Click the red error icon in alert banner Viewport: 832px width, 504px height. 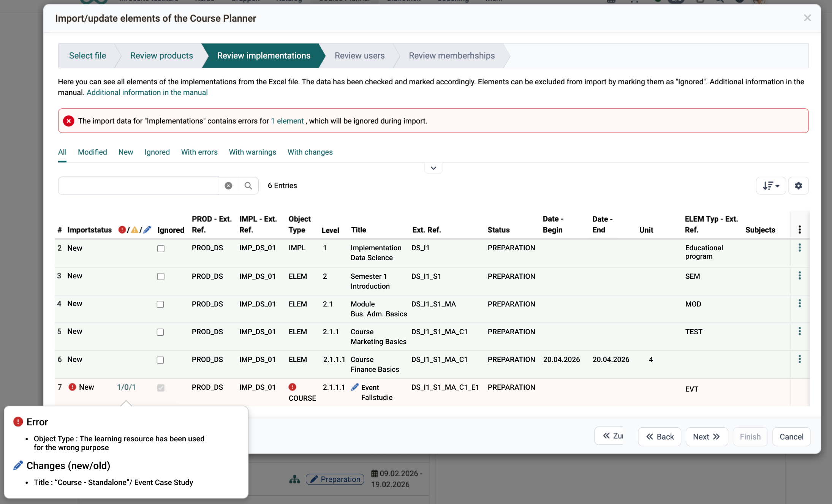(68, 121)
